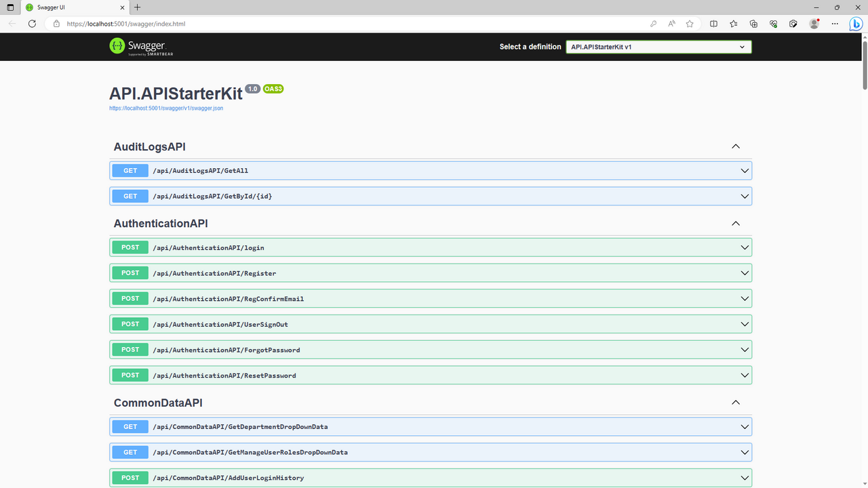Expand the GetById/{id} endpoint chevron
Image resolution: width=868 pixels, height=488 pixels.
click(x=745, y=197)
